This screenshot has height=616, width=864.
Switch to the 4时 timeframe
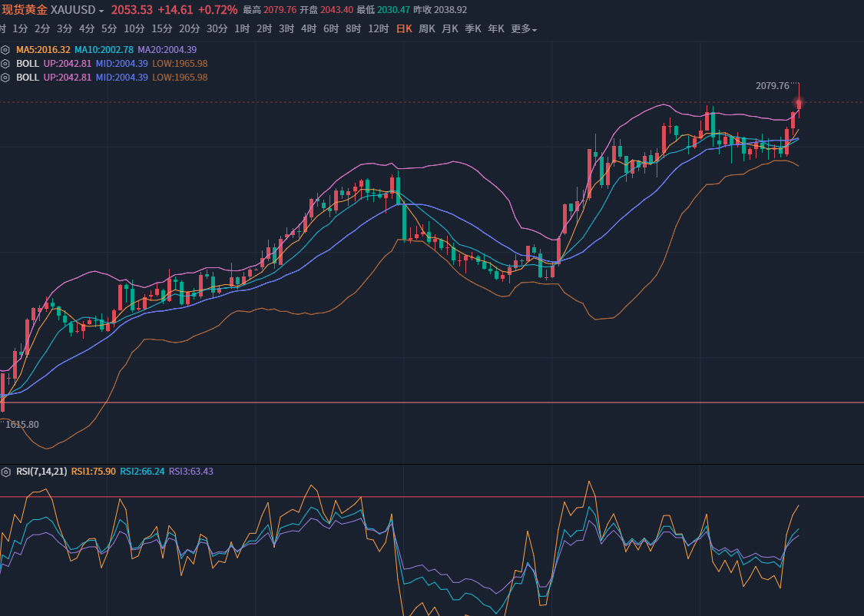[x=309, y=28]
